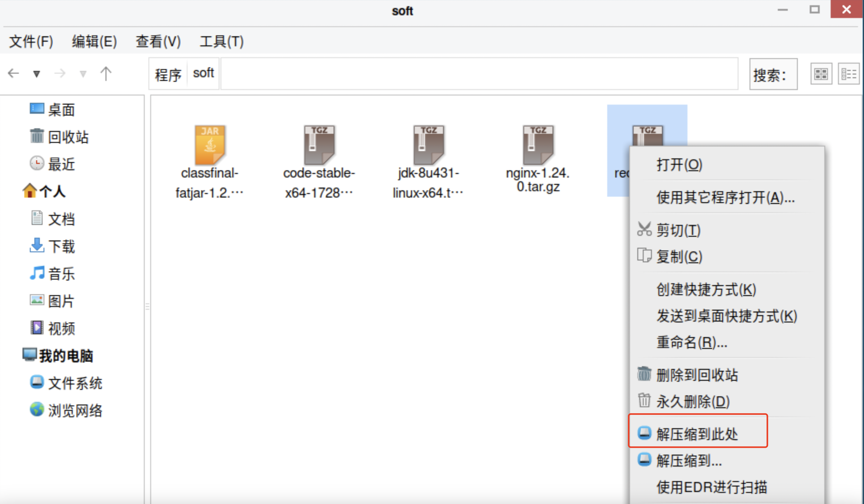This screenshot has width=864, height=504.
Task: Open the 文档 folder in the sidebar
Action: (x=62, y=219)
